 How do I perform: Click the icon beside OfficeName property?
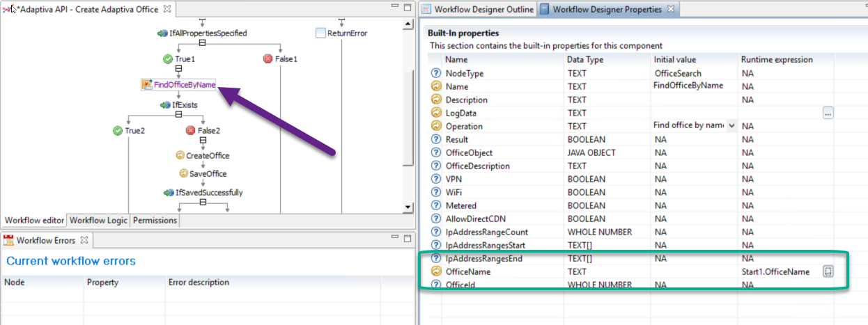pos(436,271)
